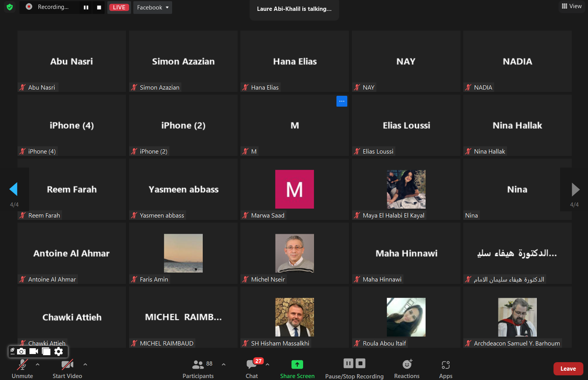Image resolution: width=588 pixels, height=380 pixels.
Task: Expand the Participants options caret
Action: point(224,364)
